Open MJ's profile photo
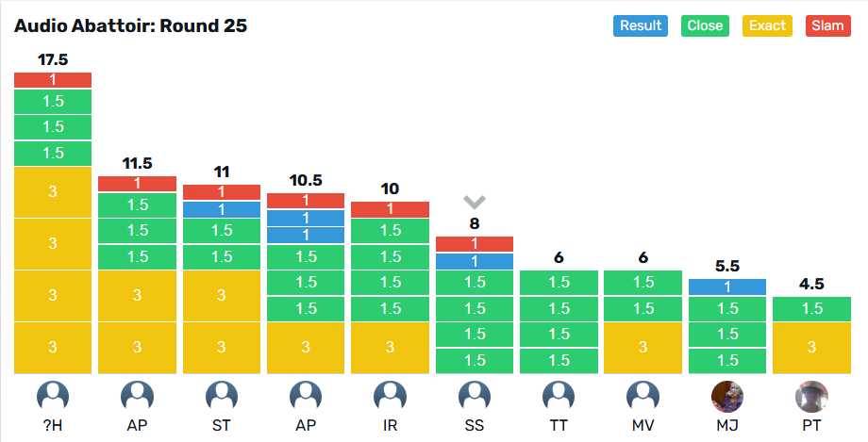Image resolution: width=868 pixels, height=442 pixels. coord(727,397)
